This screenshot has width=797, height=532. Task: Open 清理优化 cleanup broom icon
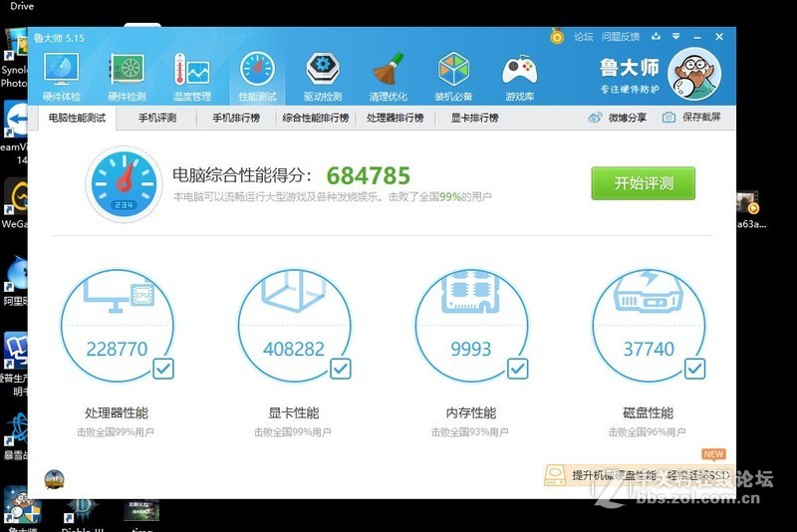[x=388, y=77]
